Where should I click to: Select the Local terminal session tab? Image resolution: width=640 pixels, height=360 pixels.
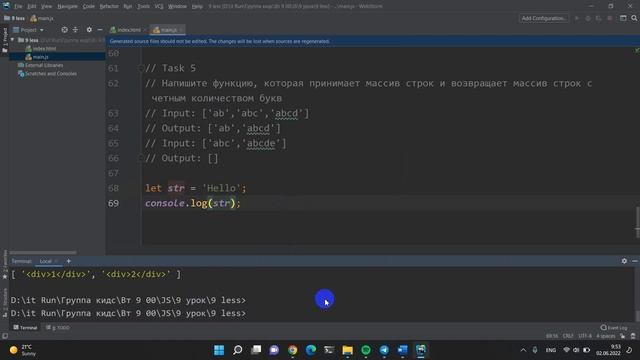(x=45, y=261)
